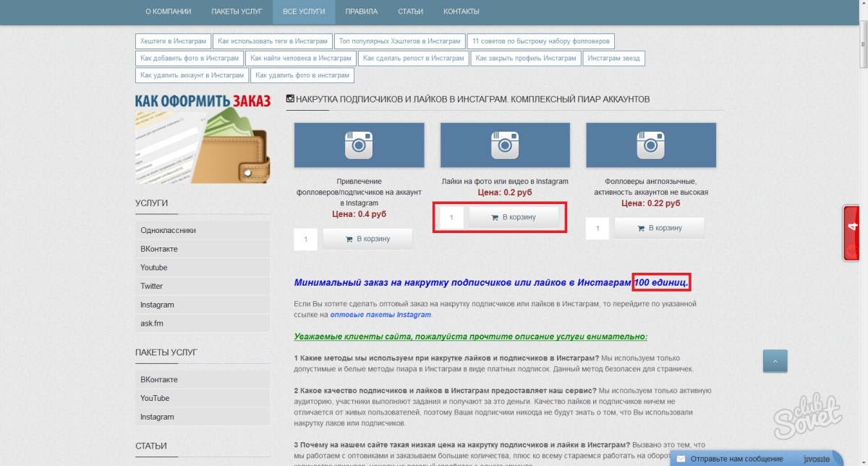The width and height of the screenshot is (868, 466).
Task: Click quantity field for likes at 0.2 руб
Action: [452, 217]
